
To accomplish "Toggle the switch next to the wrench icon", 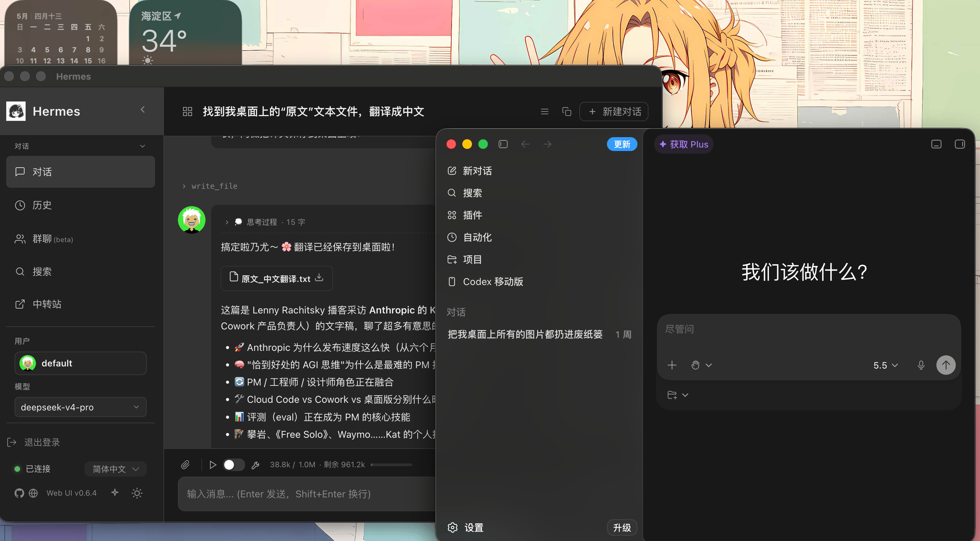I will tap(234, 464).
